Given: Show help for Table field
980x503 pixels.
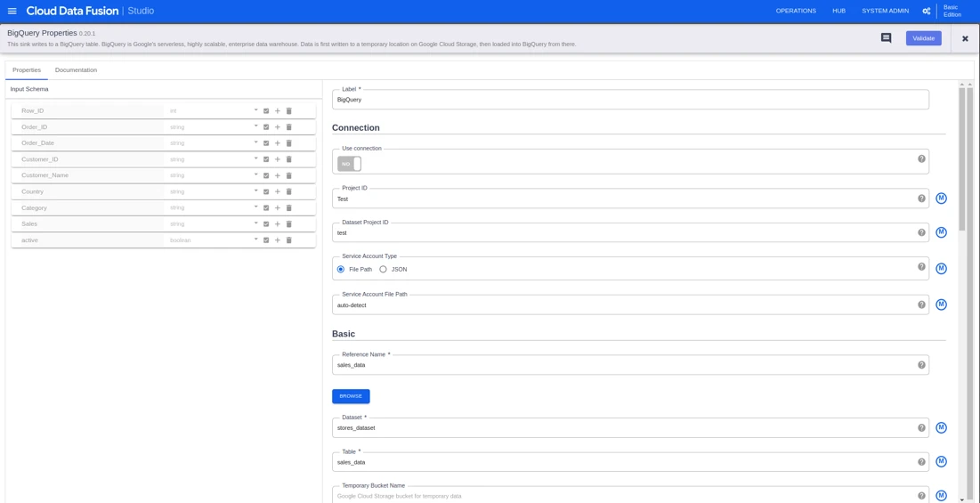Looking at the screenshot, I should pos(921,462).
